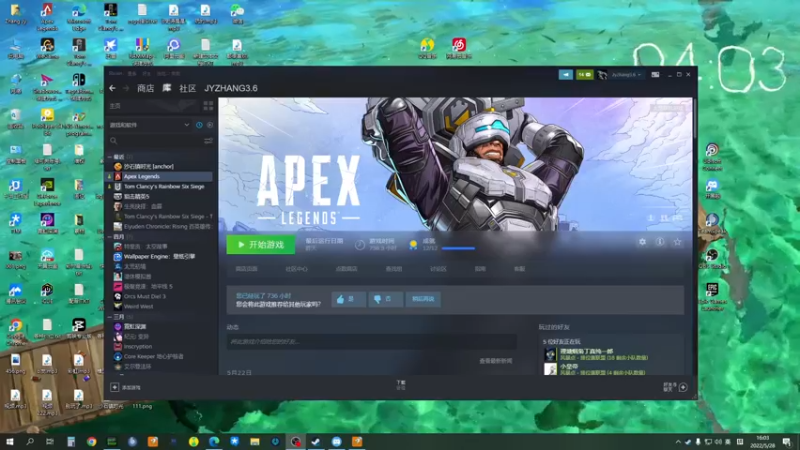
Task: Click thumbs down not recommend button
Action: (385, 299)
